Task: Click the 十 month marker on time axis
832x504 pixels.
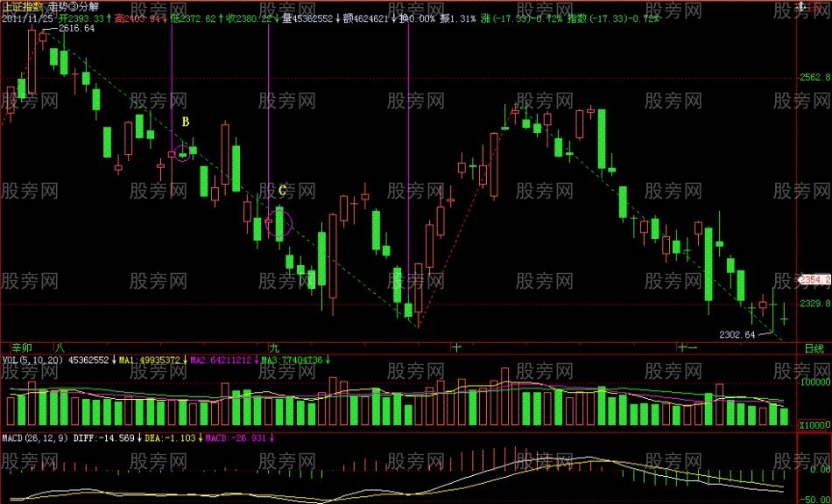Action: coord(457,349)
